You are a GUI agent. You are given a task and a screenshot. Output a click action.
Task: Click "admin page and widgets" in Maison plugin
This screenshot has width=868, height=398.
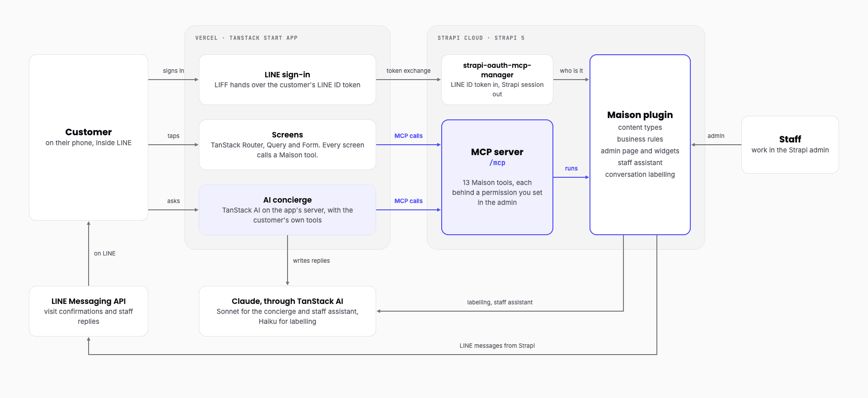640,151
